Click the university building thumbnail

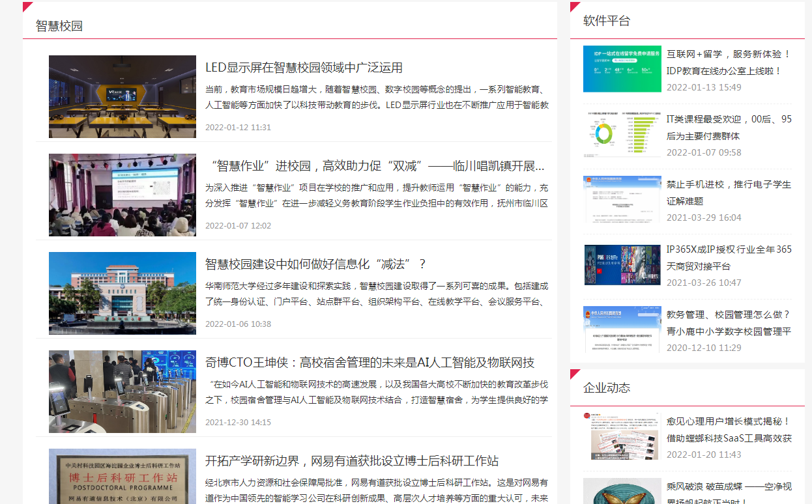tap(123, 293)
